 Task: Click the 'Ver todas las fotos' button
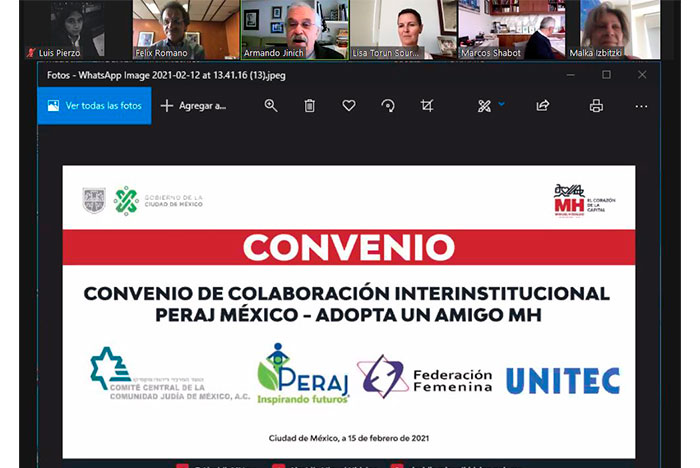(94, 106)
